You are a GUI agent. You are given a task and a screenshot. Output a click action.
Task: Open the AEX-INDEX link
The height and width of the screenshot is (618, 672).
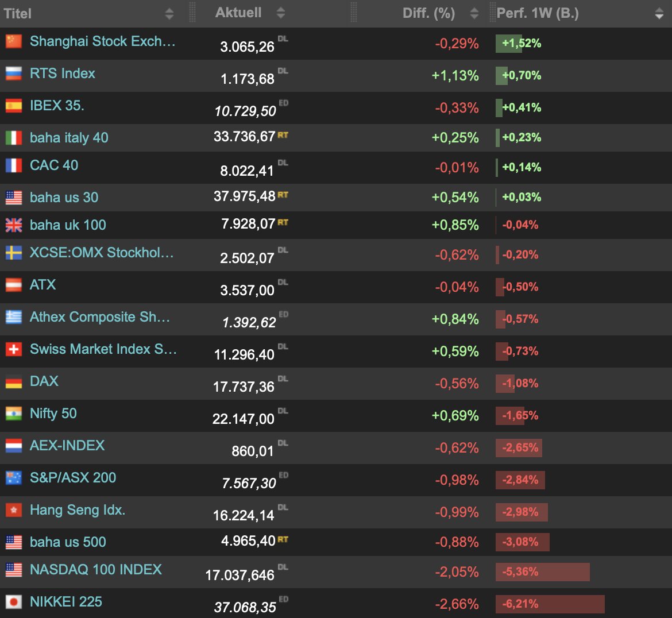click(x=67, y=445)
